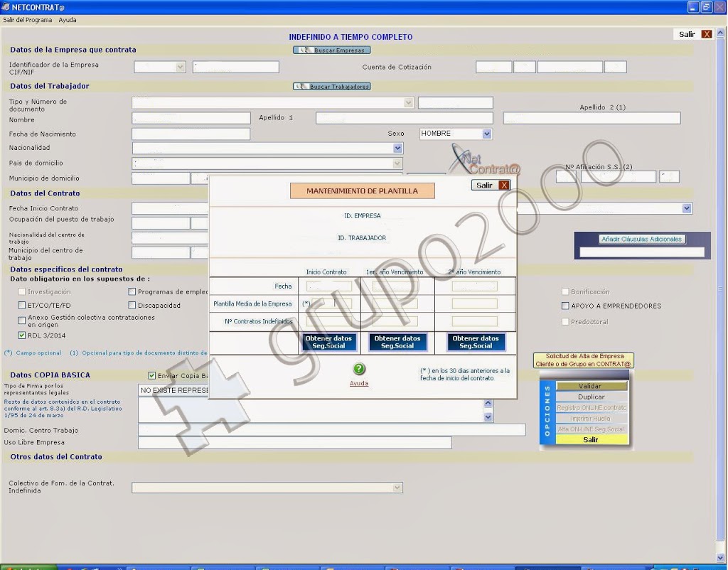
Task: Click yellow Salir in the Opciones panel
Action: click(x=591, y=439)
